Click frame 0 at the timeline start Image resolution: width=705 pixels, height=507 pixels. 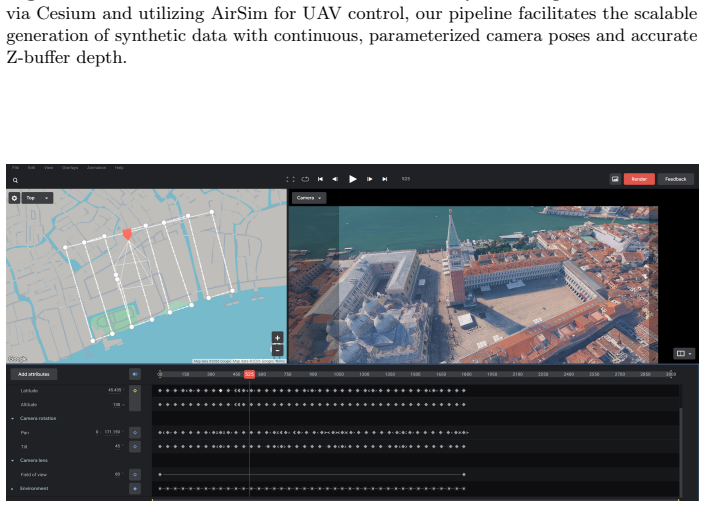pyautogui.click(x=160, y=374)
